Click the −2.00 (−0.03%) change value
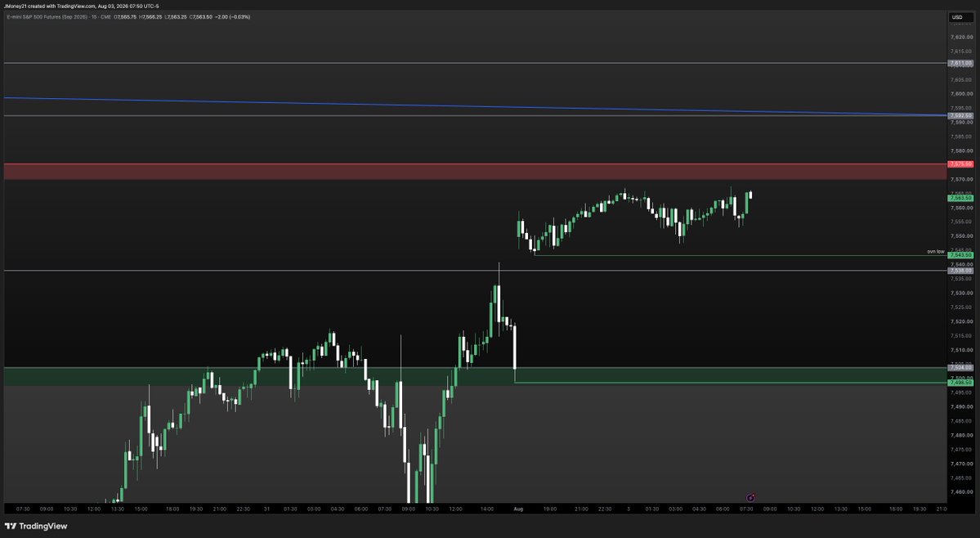Viewport: 980px width, 538px height. [x=232, y=17]
